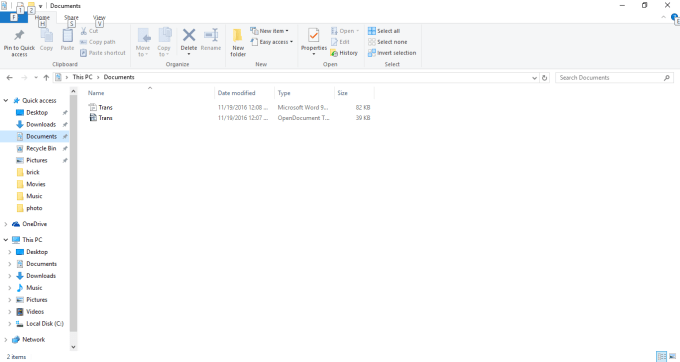Open the Easy access dropdown
Viewport: 680px width, 362px height.
[x=271, y=42]
